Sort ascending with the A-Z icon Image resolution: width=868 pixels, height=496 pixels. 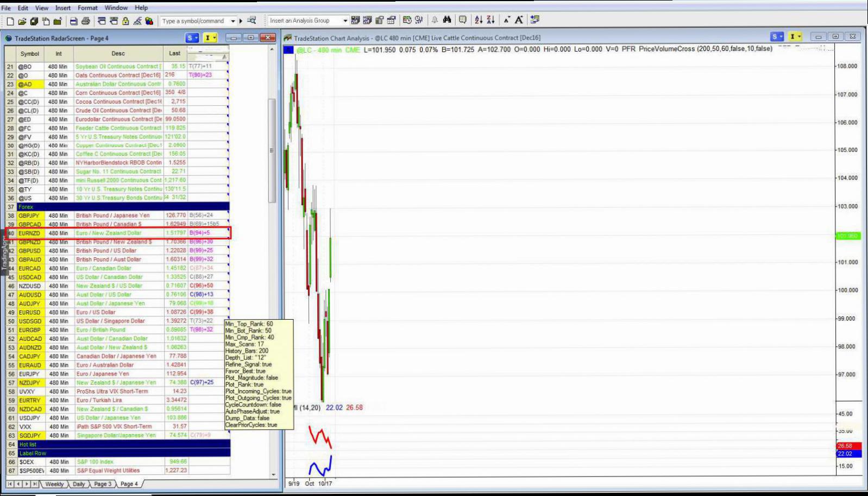(x=479, y=20)
